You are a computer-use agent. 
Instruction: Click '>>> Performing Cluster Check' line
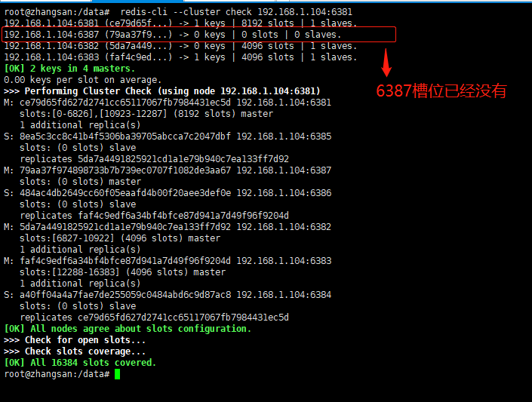[162, 91]
